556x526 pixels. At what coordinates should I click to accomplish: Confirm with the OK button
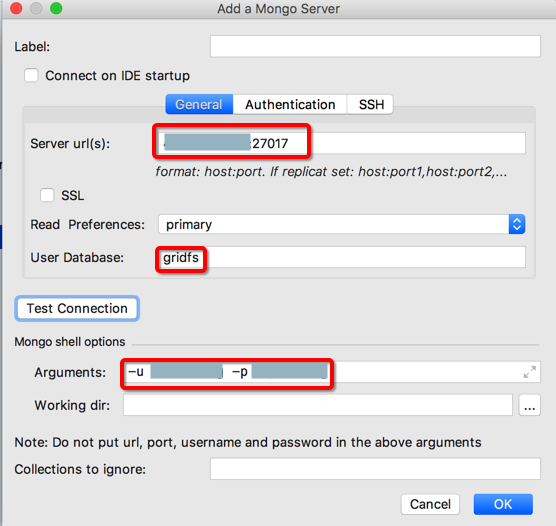[x=503, y=504]
